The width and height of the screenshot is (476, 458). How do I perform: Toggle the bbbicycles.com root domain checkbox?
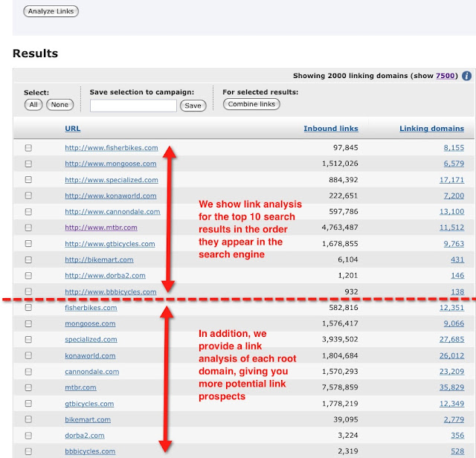[x=29, y=451]
